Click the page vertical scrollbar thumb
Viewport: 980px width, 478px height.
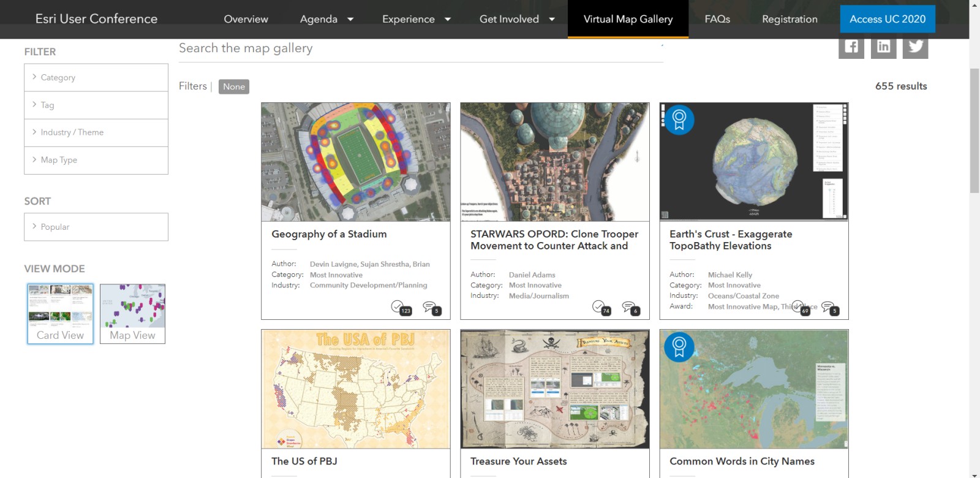974,131
